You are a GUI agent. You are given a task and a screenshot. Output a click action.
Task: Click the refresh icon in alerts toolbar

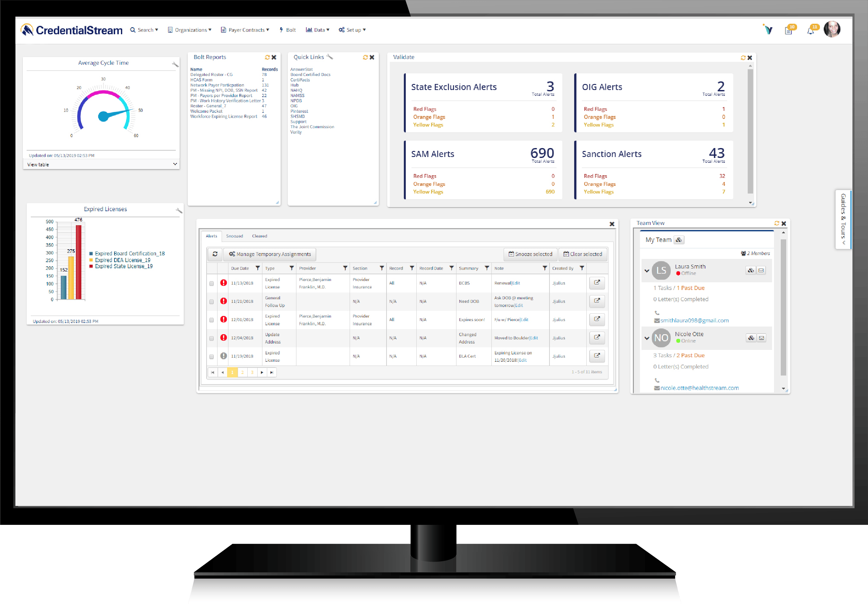click(x=215, y=254)
